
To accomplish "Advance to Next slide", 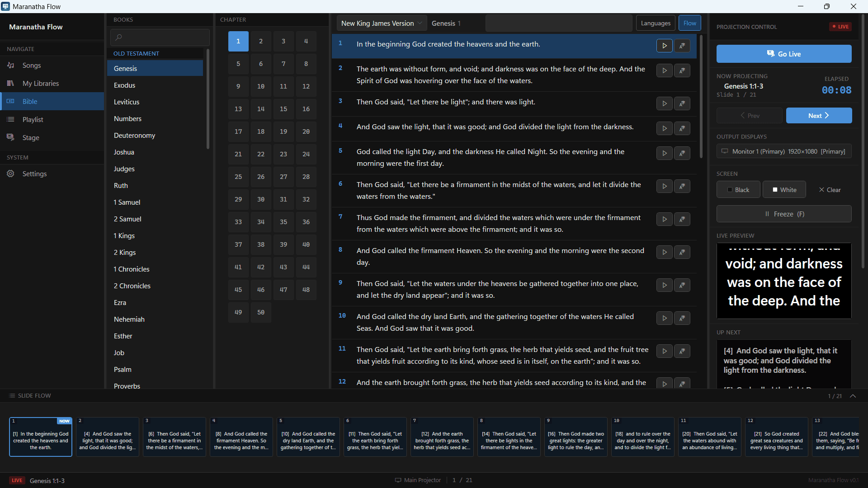I will 819,116.
